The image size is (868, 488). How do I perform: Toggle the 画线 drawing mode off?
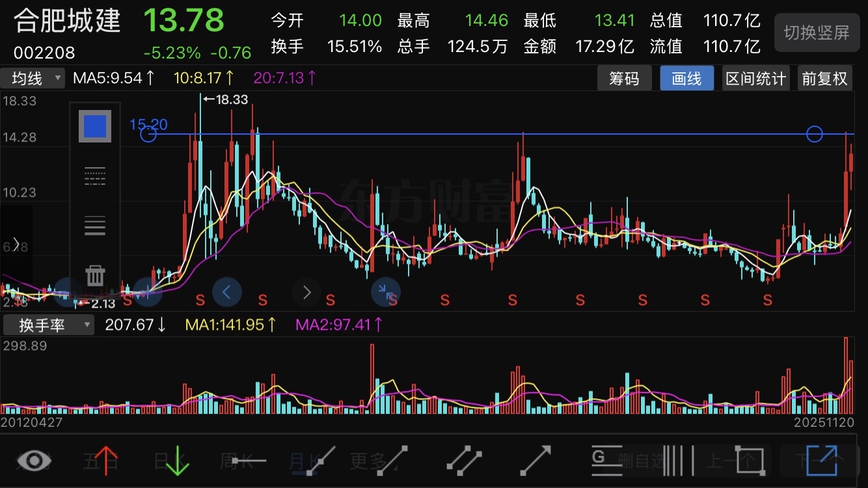point(686,79)
